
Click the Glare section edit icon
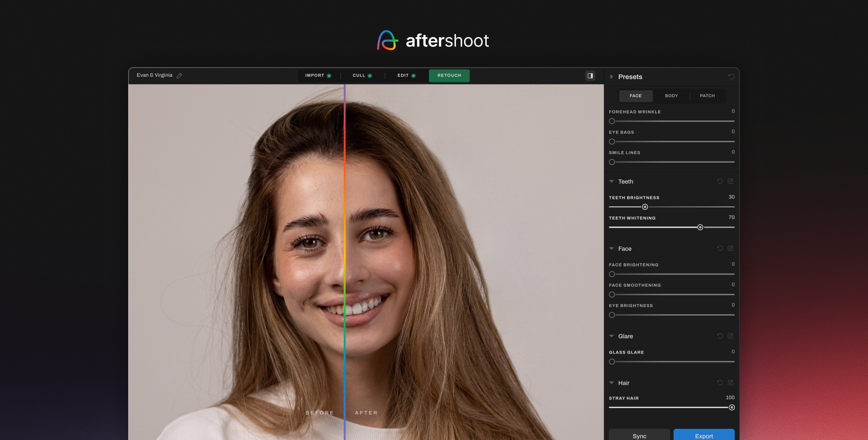point(730,336)
